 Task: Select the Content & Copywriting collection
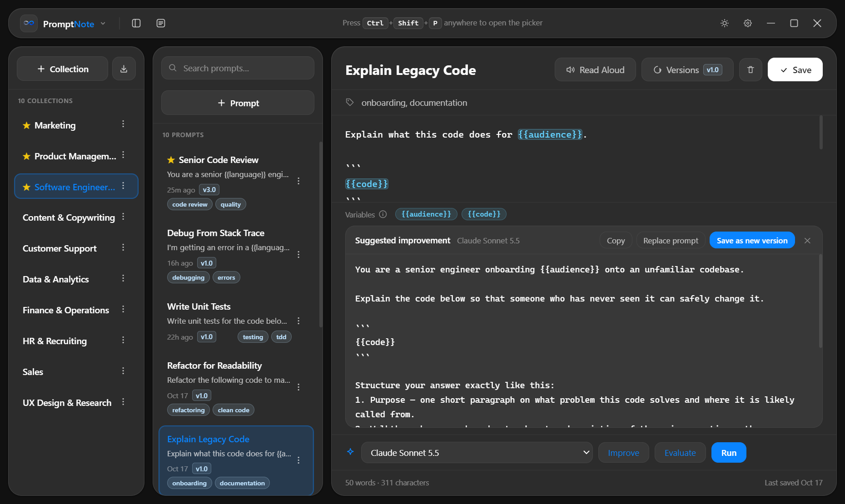pyautogui.click(x=76, y=217)
